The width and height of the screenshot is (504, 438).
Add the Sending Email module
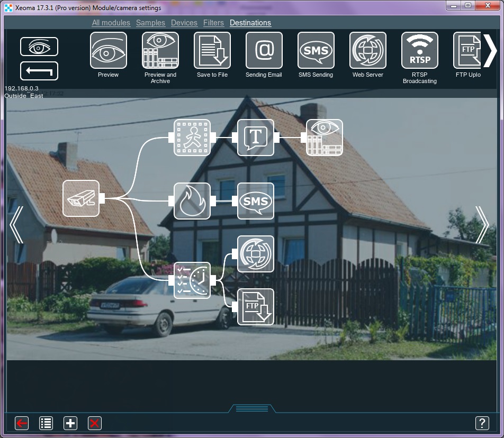click(x=264, y=50)
